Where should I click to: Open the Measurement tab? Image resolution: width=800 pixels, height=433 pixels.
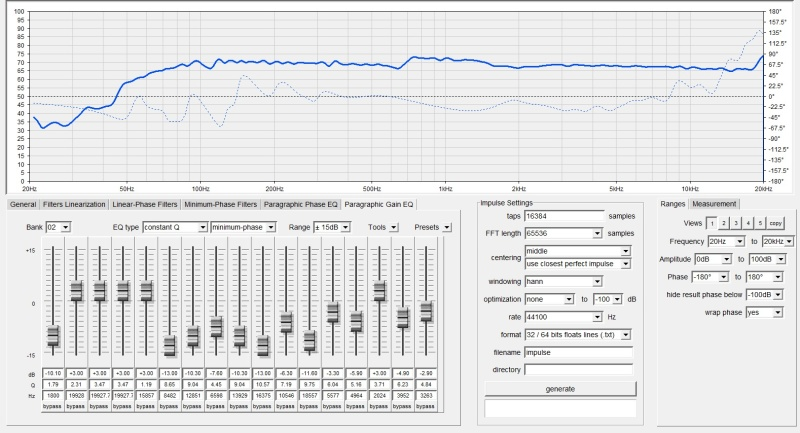click(713, 204)
